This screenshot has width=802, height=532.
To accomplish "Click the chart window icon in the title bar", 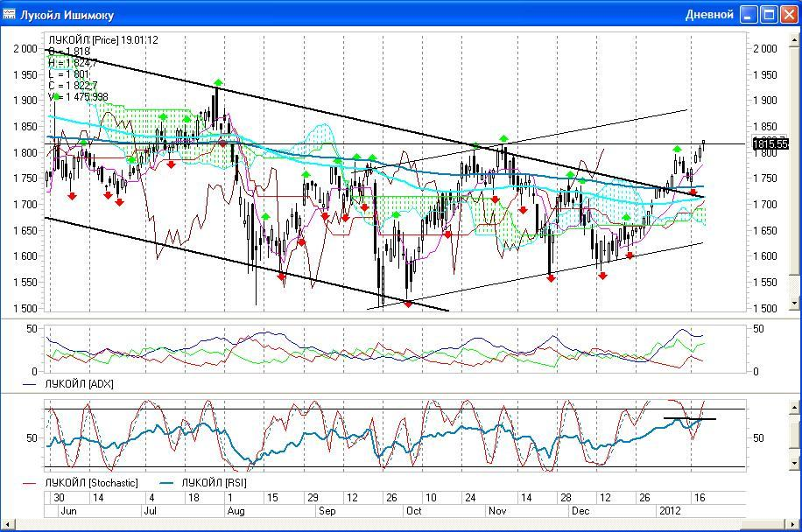I will 10,14.
